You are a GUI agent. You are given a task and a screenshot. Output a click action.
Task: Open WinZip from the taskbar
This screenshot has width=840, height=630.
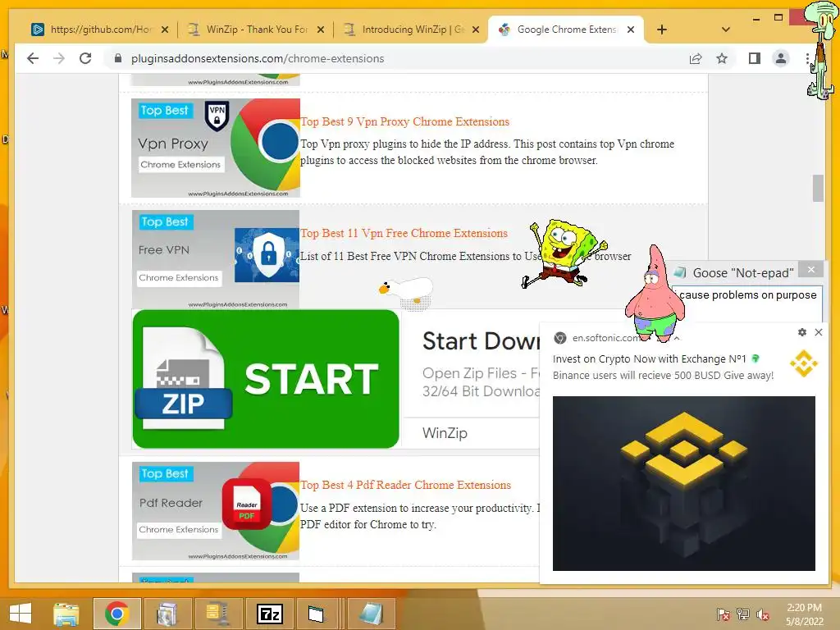[x=218, y=614]
